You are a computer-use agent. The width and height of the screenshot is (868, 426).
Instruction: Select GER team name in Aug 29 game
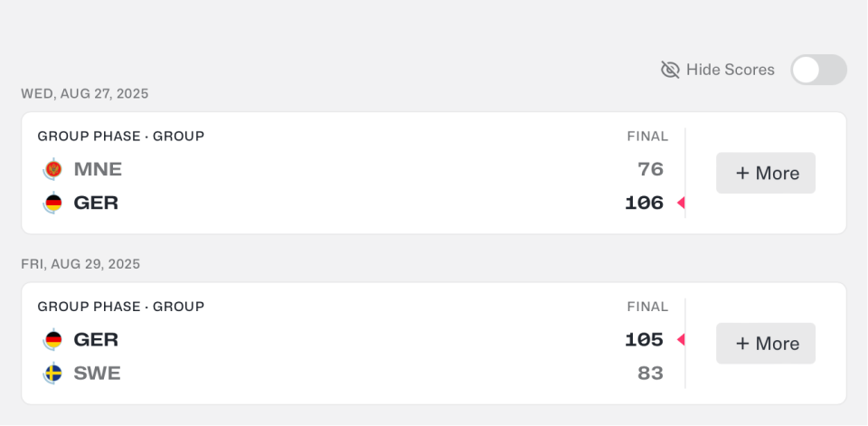[x=96, y=340]
